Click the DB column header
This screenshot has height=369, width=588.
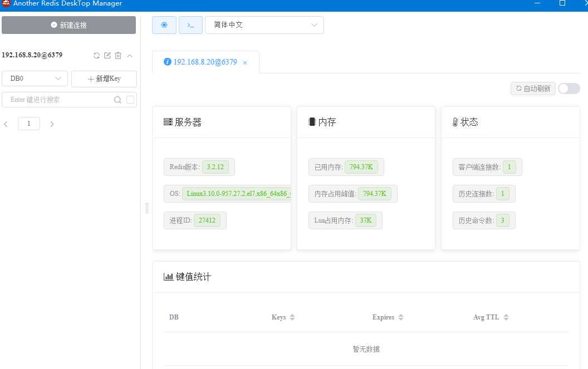click(174, 317)
